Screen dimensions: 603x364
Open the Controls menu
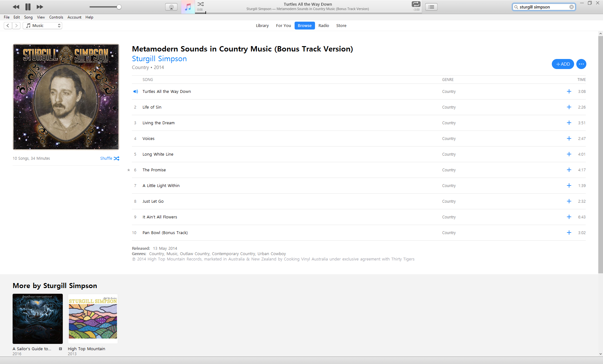tap(56, 17)
